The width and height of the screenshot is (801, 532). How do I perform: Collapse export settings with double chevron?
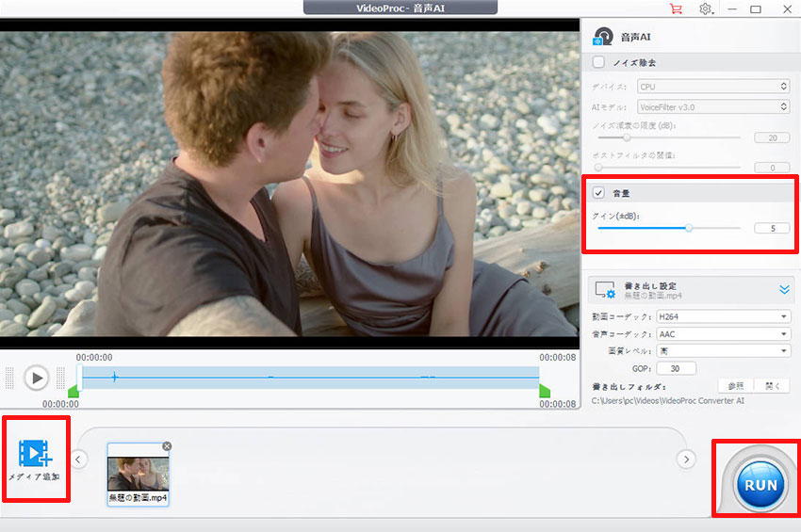coord(784,289)
